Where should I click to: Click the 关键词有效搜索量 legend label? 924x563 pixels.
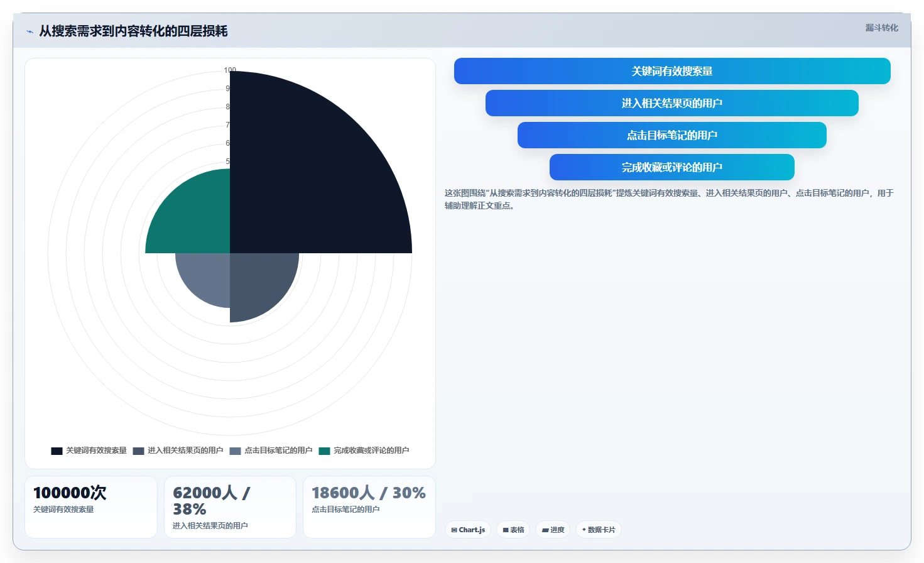pyautogui.click(x=96, y=451)
